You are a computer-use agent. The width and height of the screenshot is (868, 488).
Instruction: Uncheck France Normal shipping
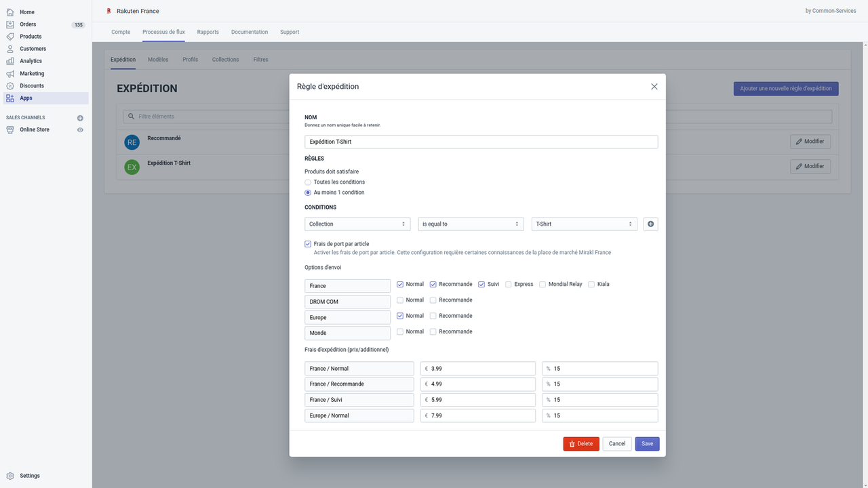[400, 284]
